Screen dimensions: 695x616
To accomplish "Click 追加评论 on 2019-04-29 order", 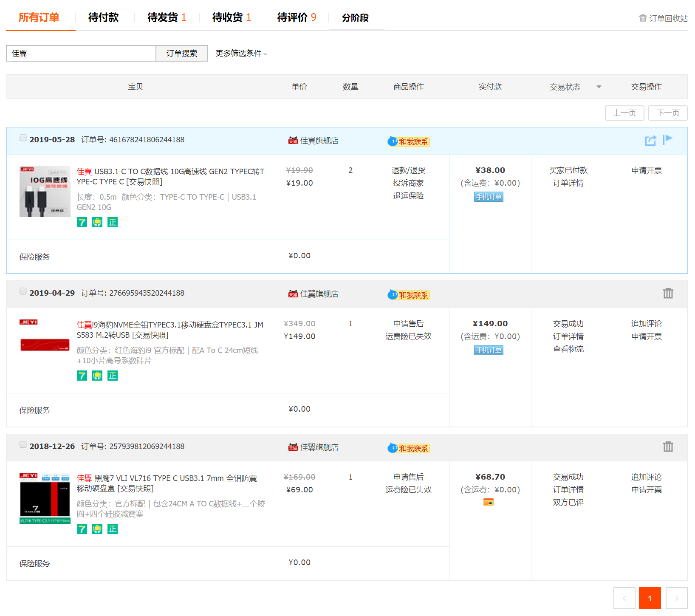I will click(x=647, y=324).
